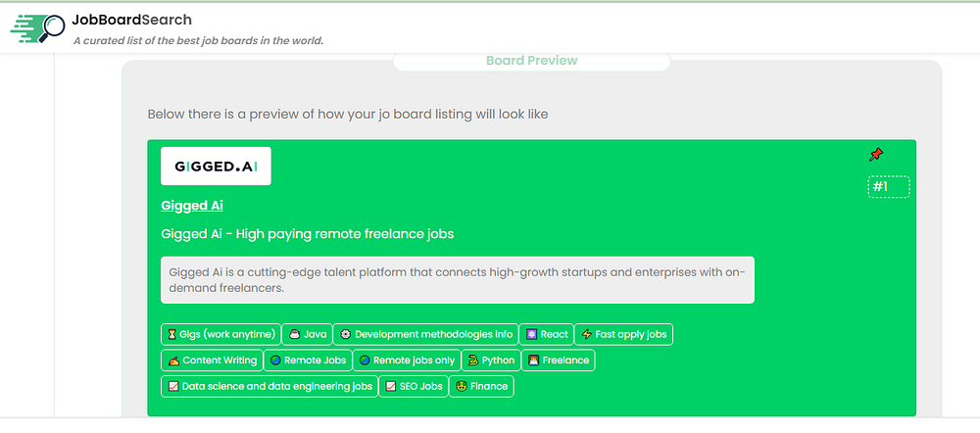Click the person icon on Freelance tag
The height and width of the screenshot is (433, 980).
tap(534, 360)
